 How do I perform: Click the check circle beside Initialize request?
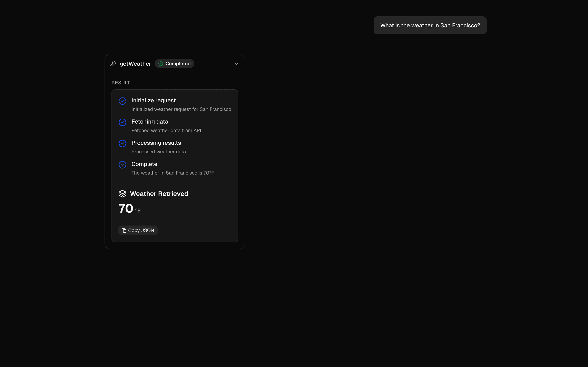[122, 101]
